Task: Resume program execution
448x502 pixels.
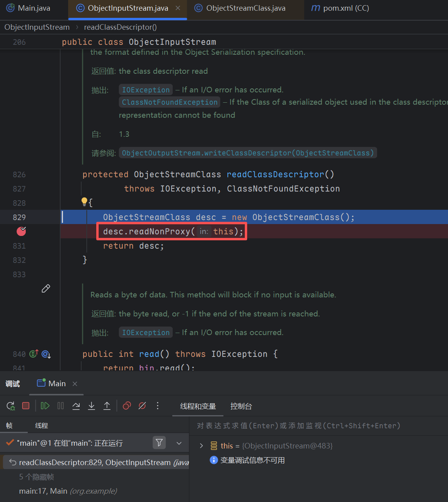Action: pos(45,406)
